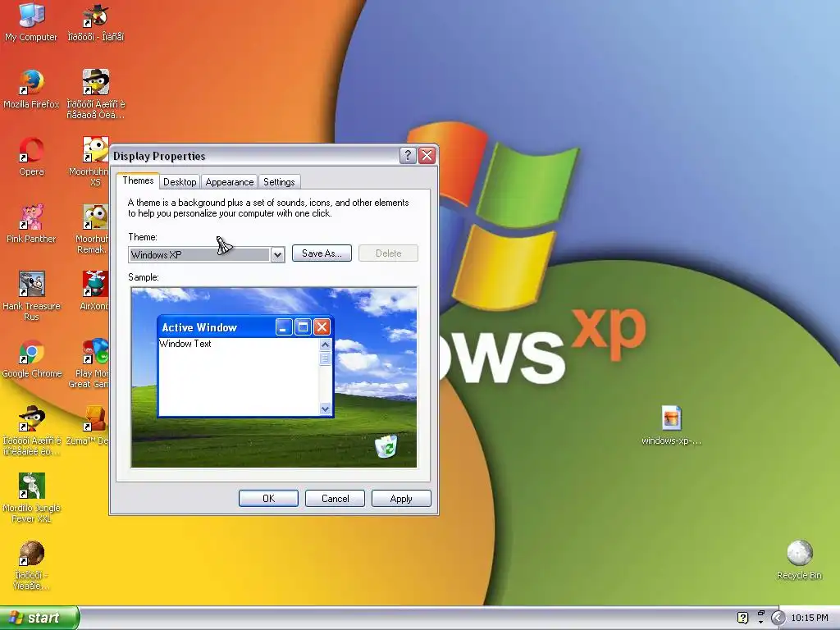Click the OK button
Viewport: 840px width, 630px height.
click(268, 499)
